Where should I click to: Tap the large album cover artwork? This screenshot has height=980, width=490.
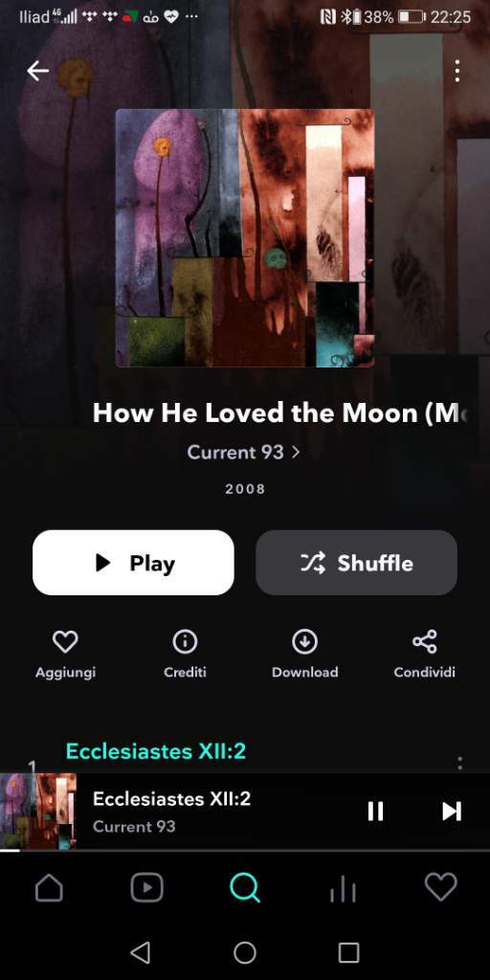point(245,238)
